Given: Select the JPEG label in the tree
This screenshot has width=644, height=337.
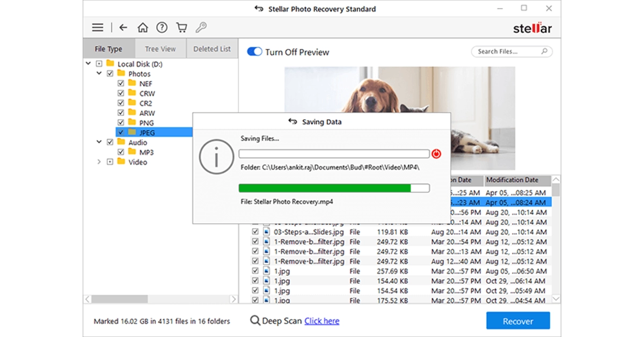Looking at the screenshot, I should 147,132.
